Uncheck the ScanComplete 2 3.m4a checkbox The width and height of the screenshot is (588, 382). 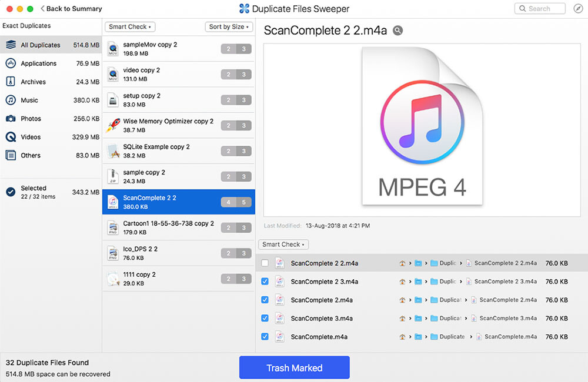(x=265, y=282)
